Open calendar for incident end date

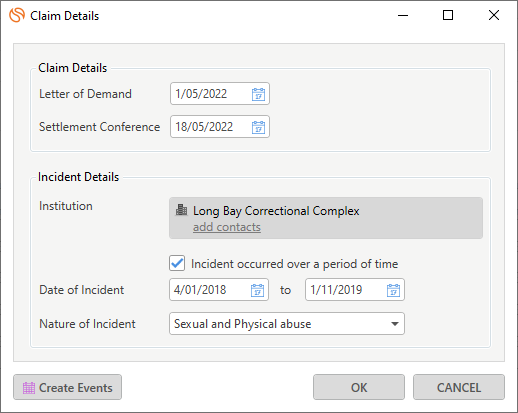(x=393, y=290)
